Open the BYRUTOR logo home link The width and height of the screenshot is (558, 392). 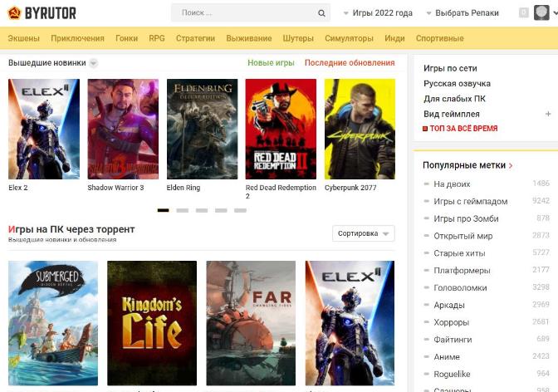pos(42,13)
